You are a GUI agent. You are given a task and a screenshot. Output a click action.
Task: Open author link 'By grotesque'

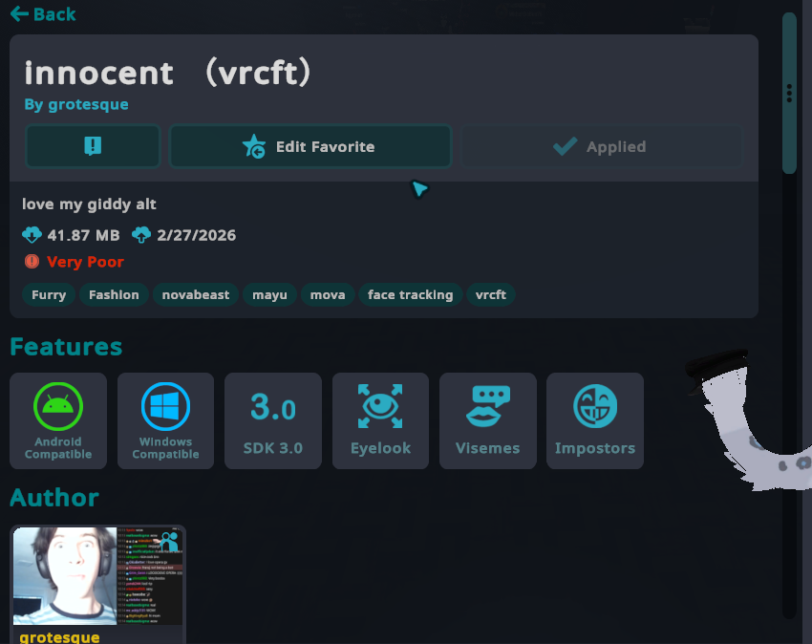point(76,104)
